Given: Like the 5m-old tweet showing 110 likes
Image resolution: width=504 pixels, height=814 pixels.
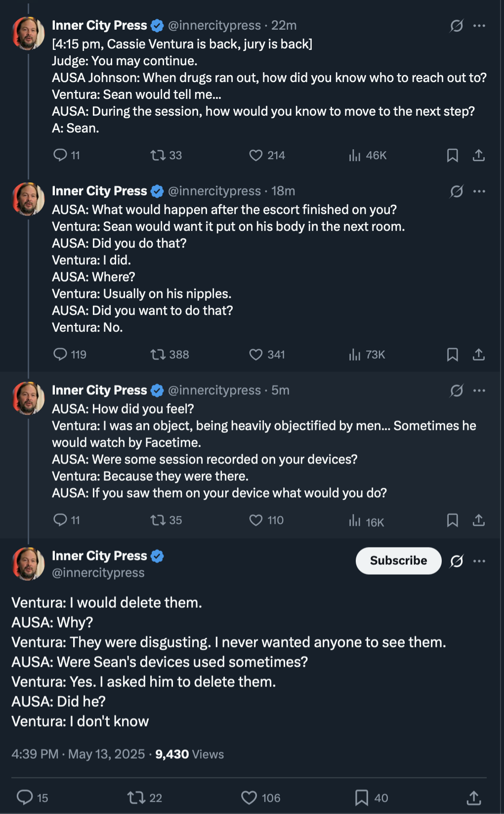Looking at the screenshot, I should (255, 520).
